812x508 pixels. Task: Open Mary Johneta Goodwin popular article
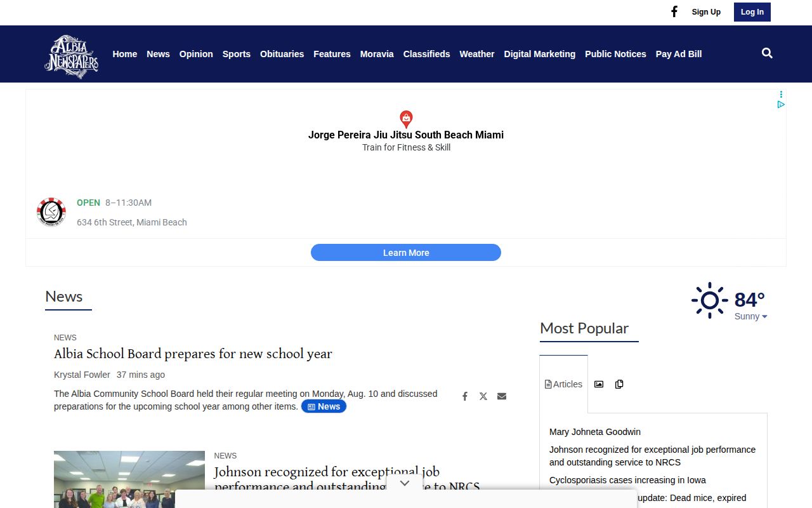(595, 432)
